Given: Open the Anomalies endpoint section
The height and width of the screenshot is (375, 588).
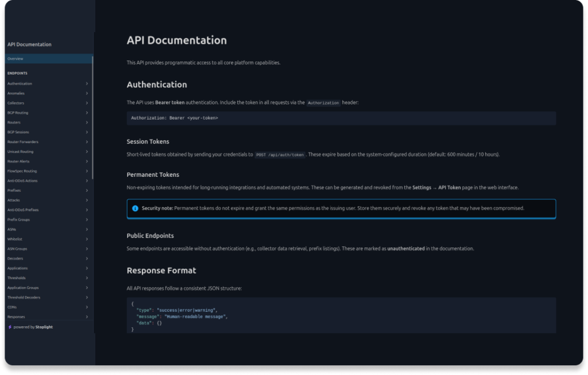Looking at the screenshot, I should coord(16,94).
